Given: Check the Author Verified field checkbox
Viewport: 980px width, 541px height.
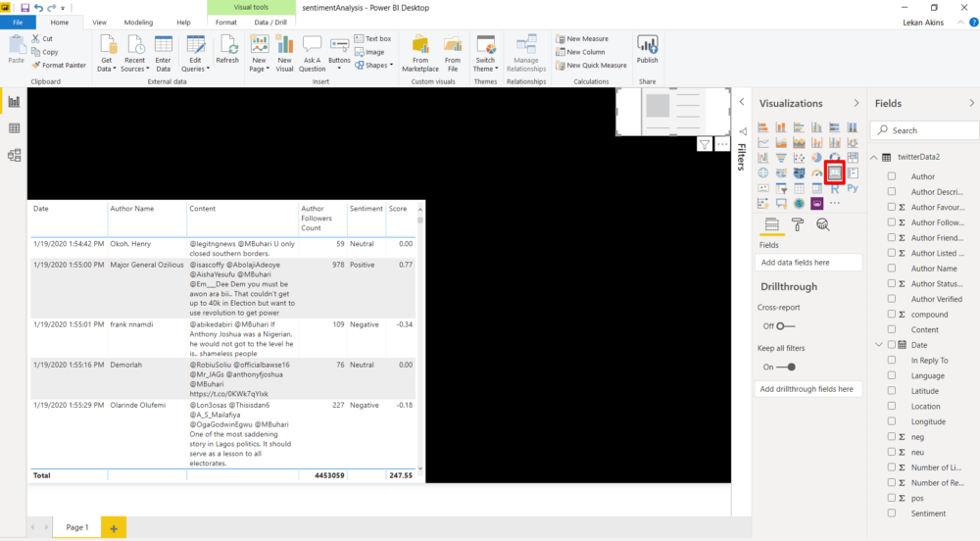Looking at the screenshot, I should 892,299.
